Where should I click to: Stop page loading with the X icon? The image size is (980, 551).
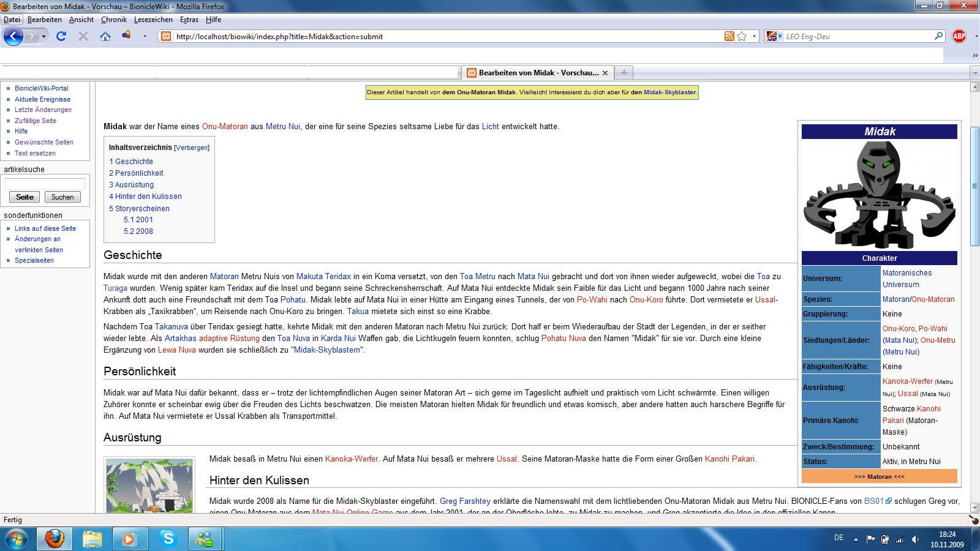[83, 36]
